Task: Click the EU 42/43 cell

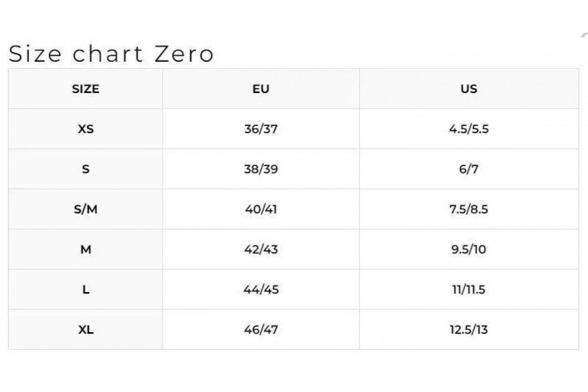Action: 261,249
